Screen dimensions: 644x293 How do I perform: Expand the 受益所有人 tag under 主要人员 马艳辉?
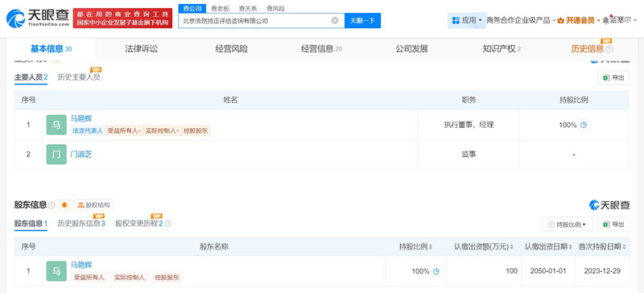[x=124, y=131]
